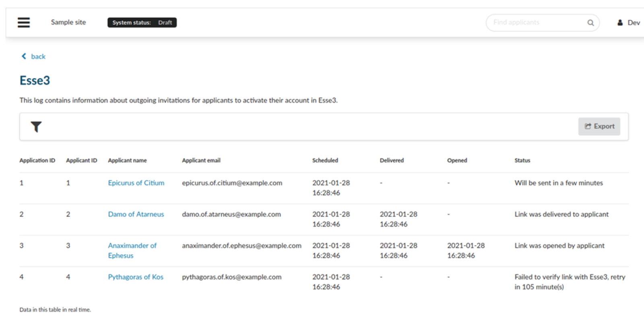The width and height of the screenshot is (644, 334).
Task: Click the Export button
Action: (599, 127)
